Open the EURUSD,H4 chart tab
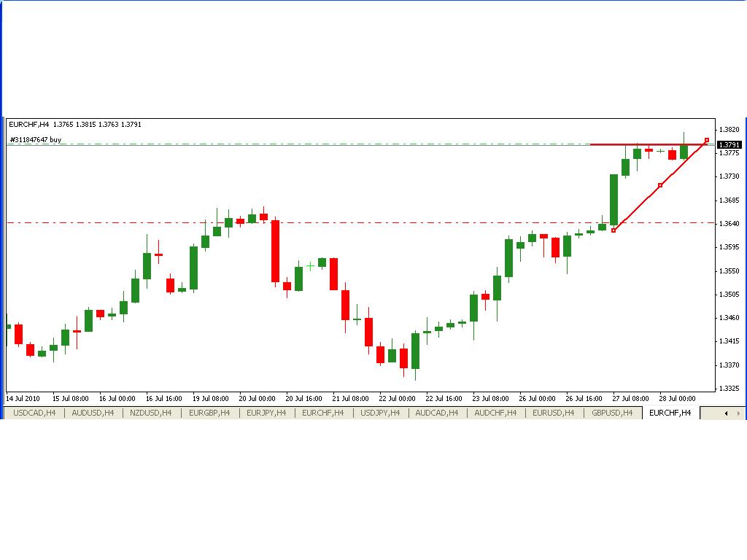 [x=554, y=413]
